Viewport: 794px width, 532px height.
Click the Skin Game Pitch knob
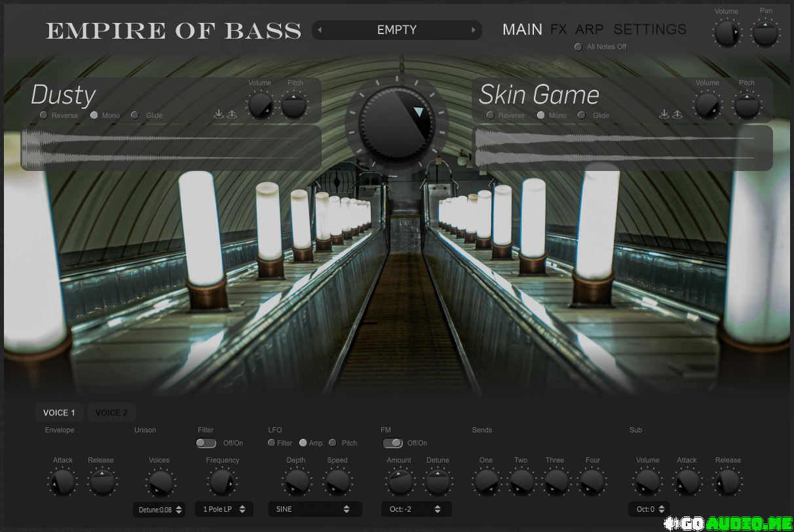746,105
